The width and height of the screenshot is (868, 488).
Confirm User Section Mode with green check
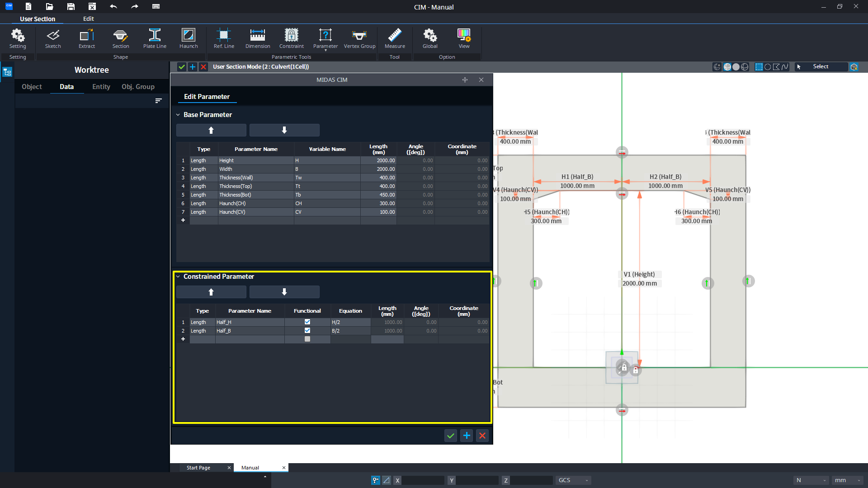point(182,67)
